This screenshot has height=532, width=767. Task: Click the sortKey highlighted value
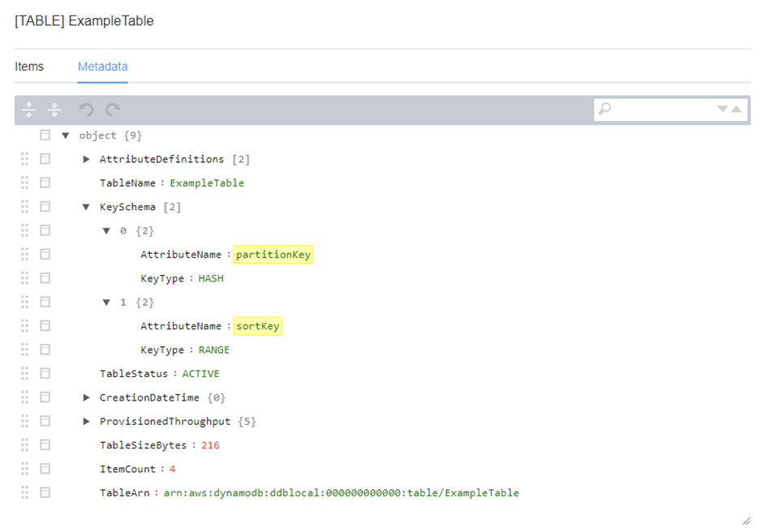(x=258, y=326)
